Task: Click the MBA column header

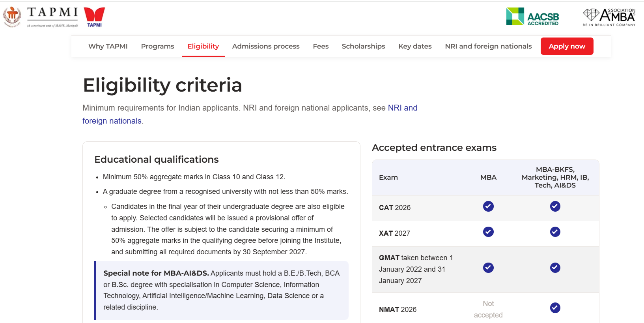Action: 488,177
